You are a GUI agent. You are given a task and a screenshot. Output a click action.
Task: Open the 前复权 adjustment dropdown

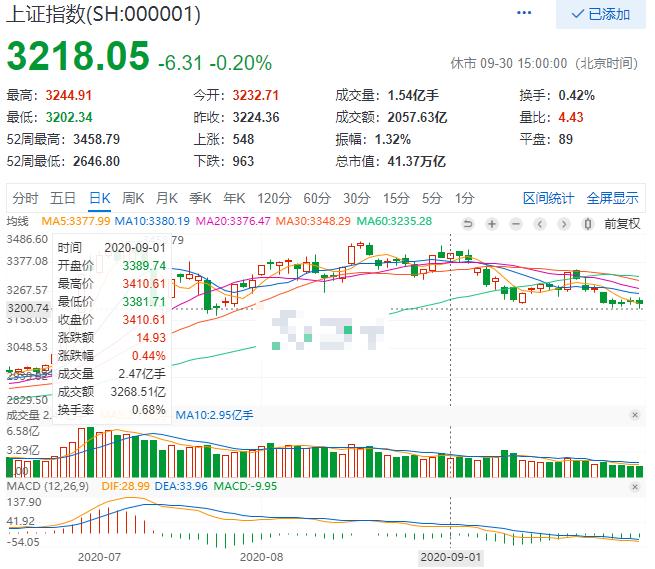[622, 223]
